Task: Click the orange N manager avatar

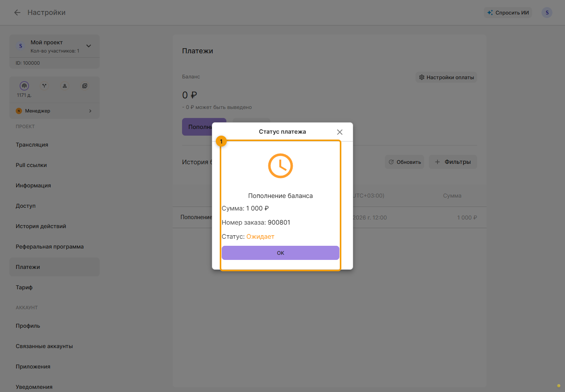Action: [x=19, y=111]
